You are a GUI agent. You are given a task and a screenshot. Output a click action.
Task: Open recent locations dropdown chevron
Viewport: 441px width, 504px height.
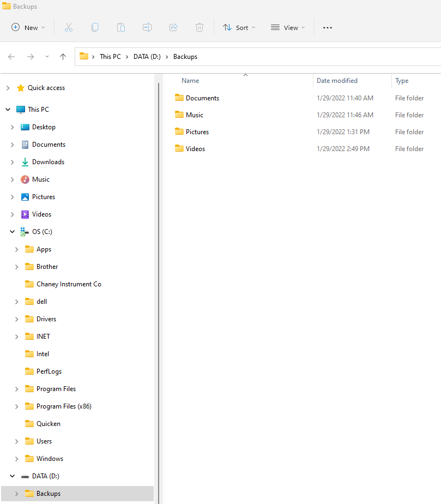coord(47,57)
